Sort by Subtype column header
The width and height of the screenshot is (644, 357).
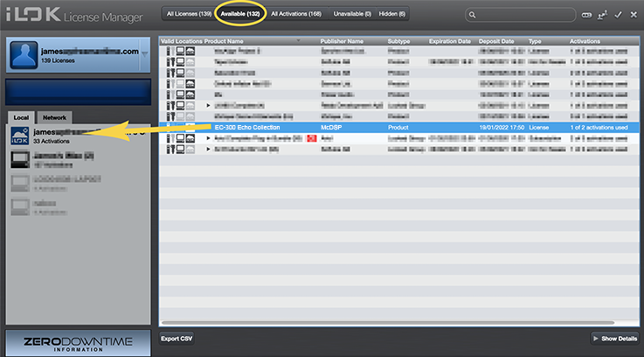398,41
